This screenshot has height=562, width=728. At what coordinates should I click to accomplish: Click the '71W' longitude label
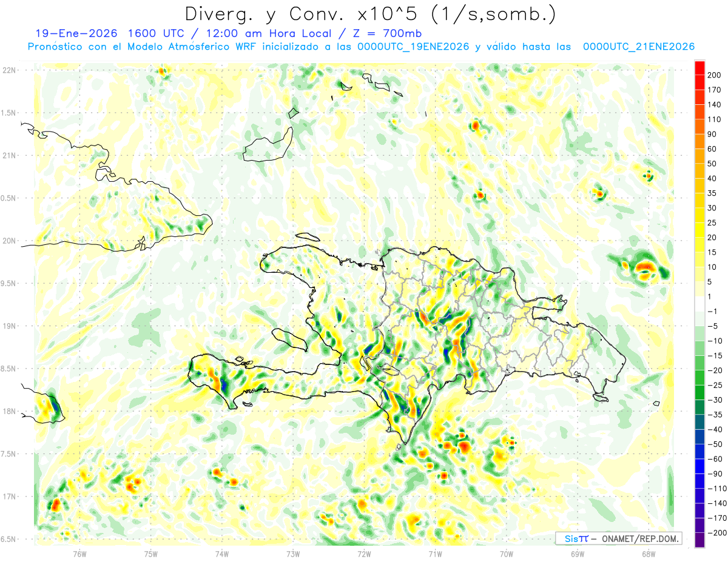435,554
